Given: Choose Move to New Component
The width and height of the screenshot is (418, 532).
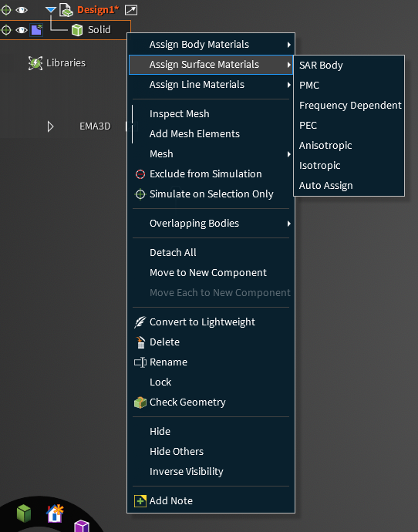Looking at the screenshot, I should coord(211,272).
